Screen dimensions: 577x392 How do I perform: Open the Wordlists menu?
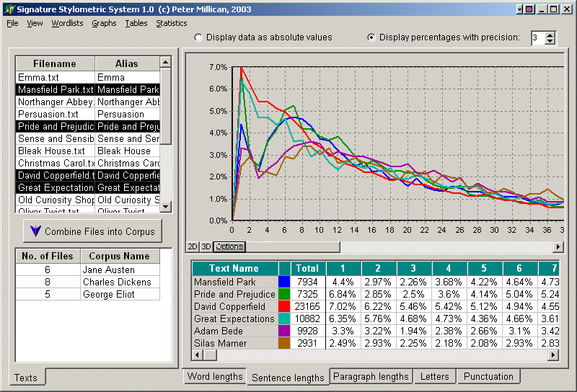pos(67,23)
